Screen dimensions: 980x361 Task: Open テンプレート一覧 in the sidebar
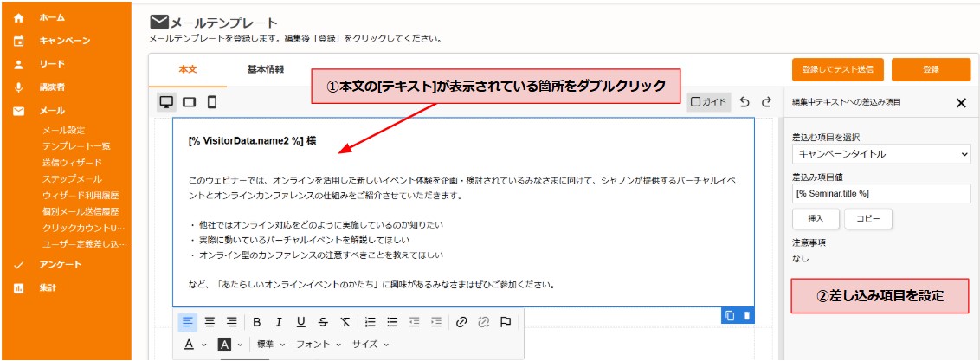pos(76,147)
